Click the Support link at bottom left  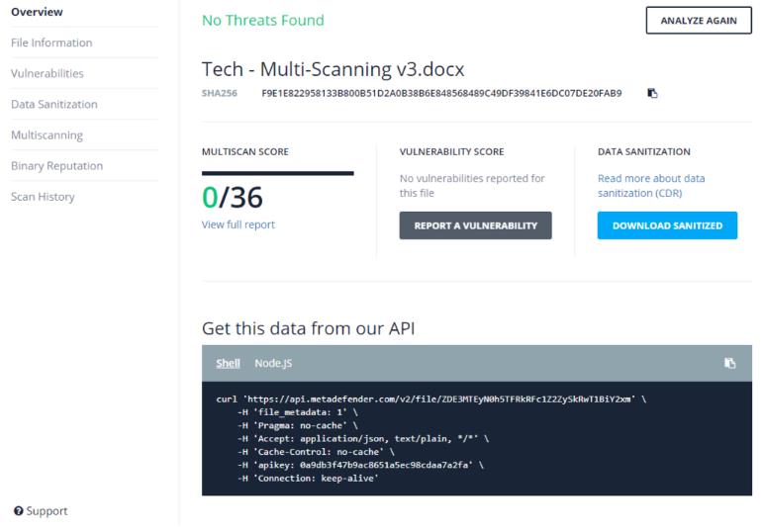(47, 510)
